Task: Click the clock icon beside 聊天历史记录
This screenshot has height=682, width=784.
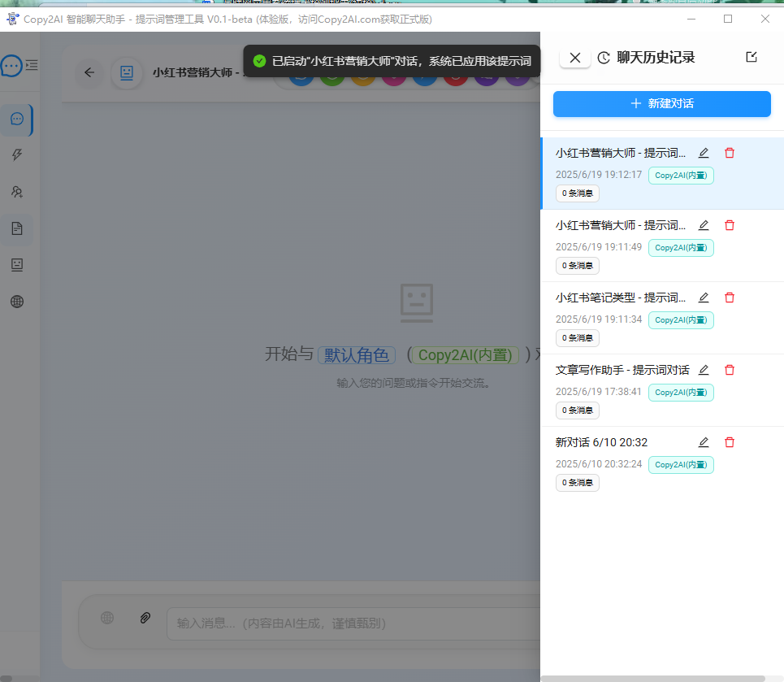Action: pos(604,58)
